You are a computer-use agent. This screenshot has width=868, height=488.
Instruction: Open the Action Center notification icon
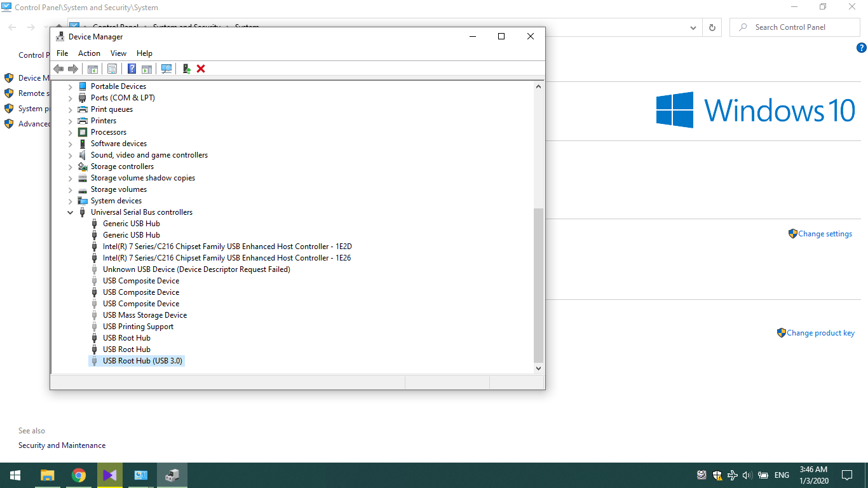click(847, 475)
